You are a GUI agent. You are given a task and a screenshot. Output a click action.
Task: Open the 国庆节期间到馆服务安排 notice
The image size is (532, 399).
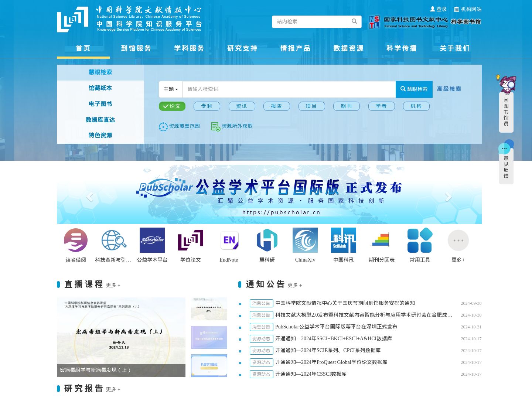(x=345, y=303)
